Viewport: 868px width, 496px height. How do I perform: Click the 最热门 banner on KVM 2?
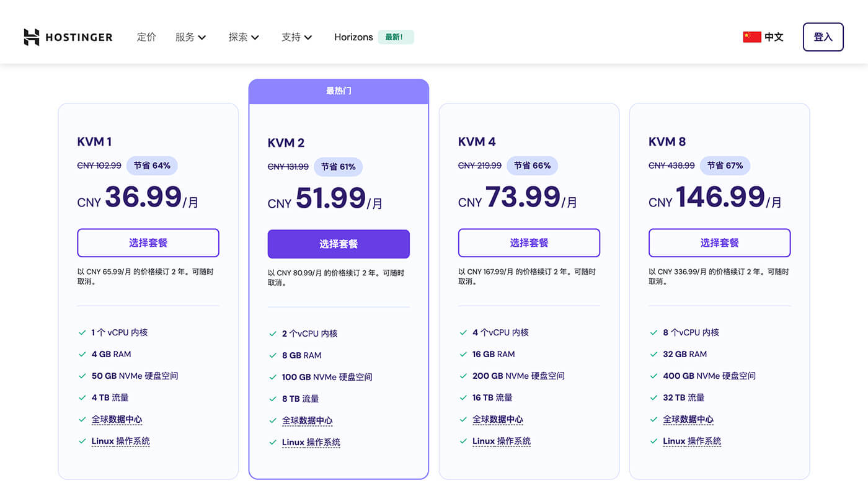tap(338, 91)
